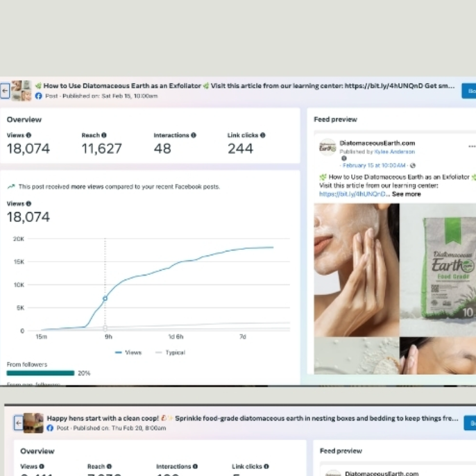Viewport: 476px width, 476px height.
Task: Open forehead closeup photo in feed preview
Action: 438,355
